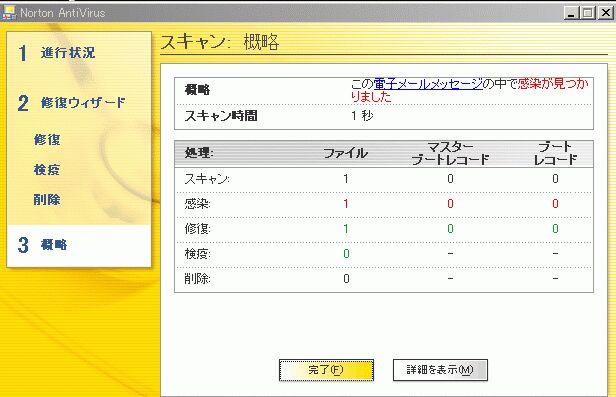Close the Norton AntiVirus window
This screenshot has height=397, width=616.
(606, 13)
